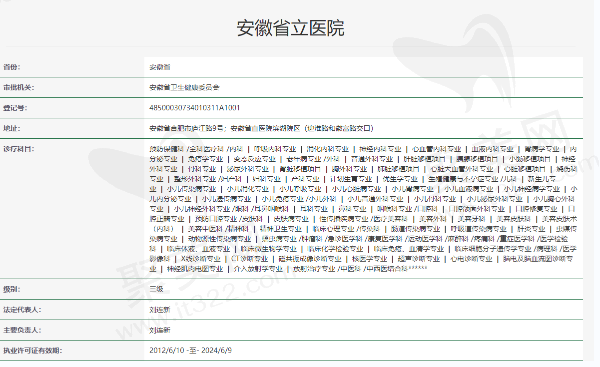Click the 登记号 row label
600x367 pixels.
[15, 108]
